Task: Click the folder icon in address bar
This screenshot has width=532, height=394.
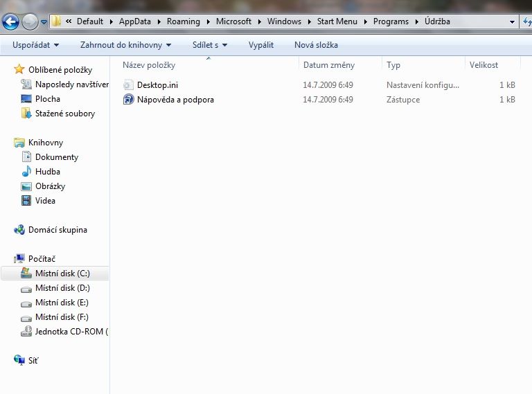Action: coord(56,21)
